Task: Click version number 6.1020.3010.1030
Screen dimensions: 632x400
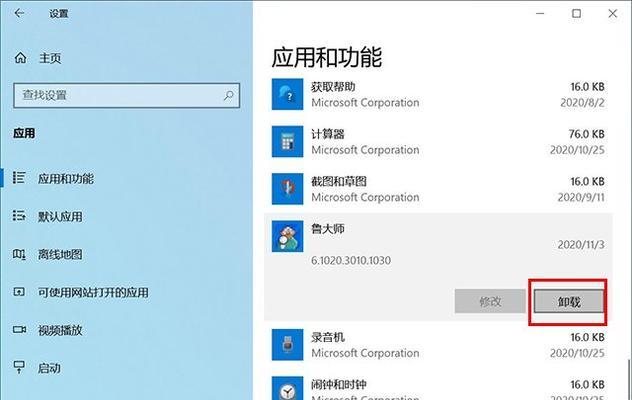Action: (351, 260)
